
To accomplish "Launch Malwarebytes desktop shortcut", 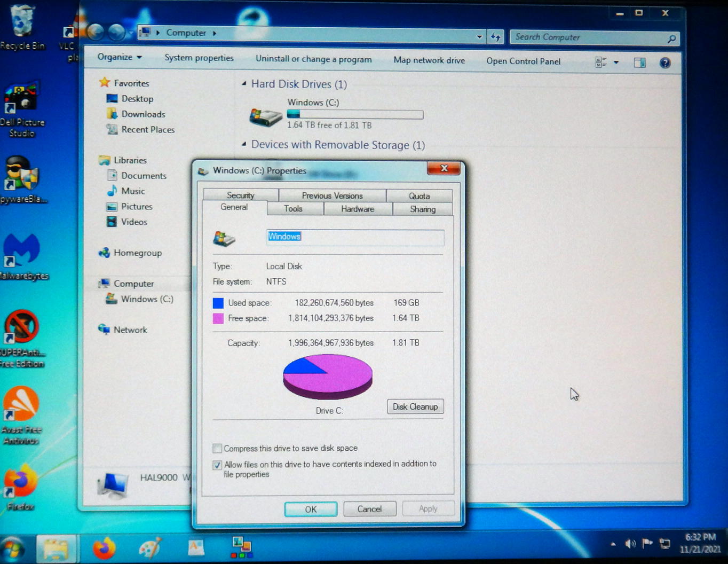I will pyautogui.click(x=23, y=256).
